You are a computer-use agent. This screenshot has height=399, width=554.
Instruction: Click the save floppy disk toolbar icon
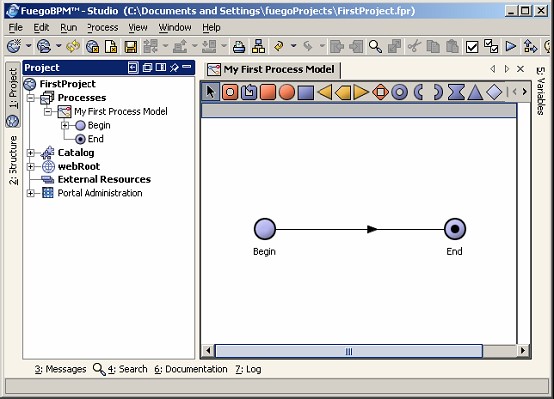[131, 46]
